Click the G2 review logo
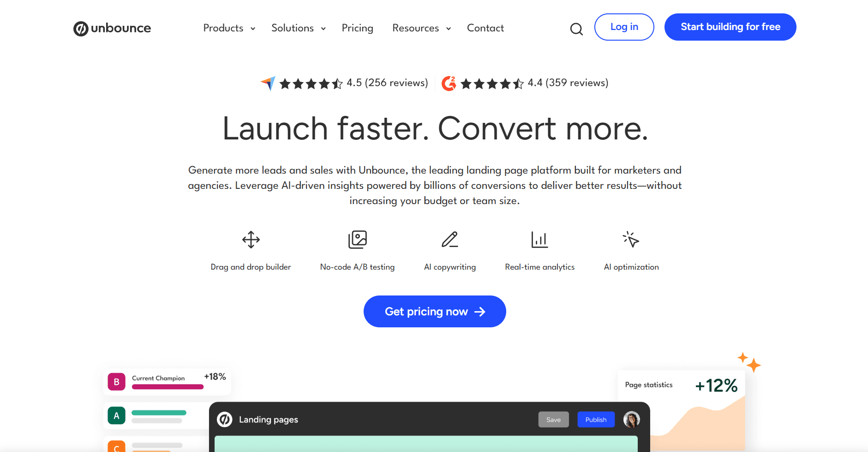 click(x=449, y=83)
